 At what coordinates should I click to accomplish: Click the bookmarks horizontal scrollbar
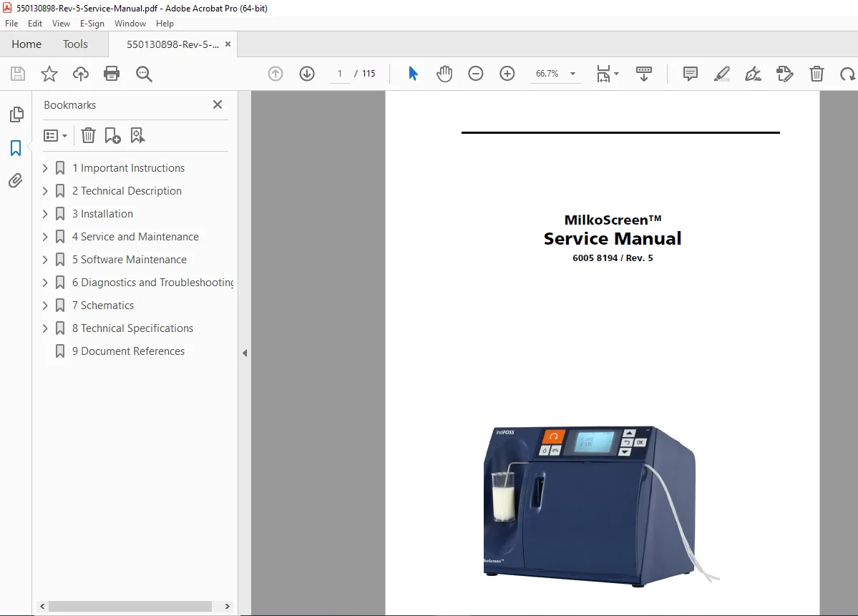point(130,606)
